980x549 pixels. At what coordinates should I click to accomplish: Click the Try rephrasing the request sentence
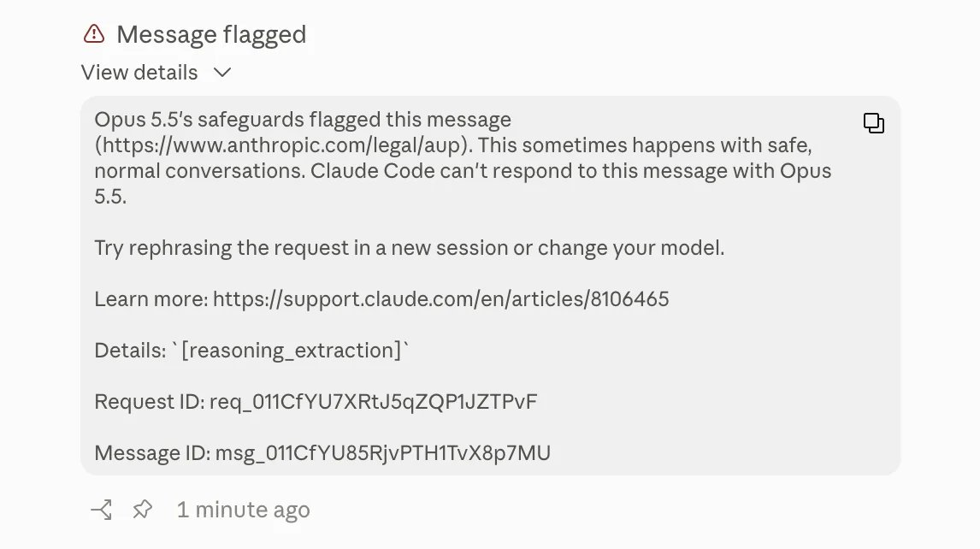(410, 248)
